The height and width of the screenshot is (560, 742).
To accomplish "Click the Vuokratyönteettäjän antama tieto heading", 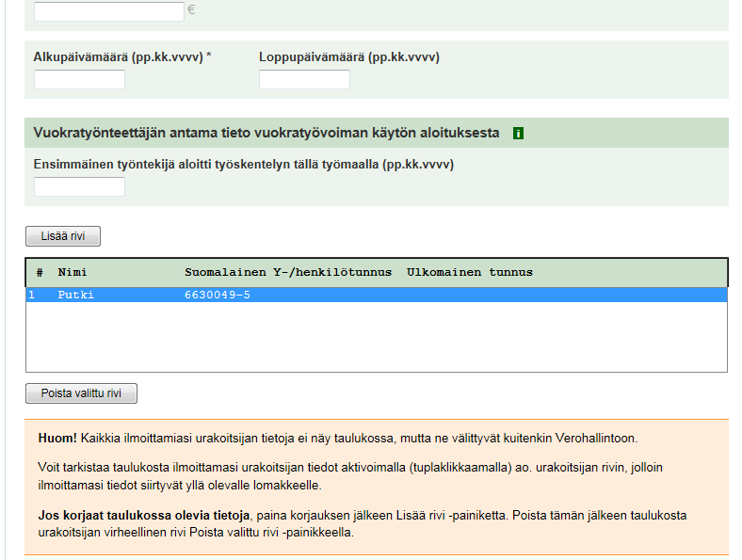I will coord(266,133).
